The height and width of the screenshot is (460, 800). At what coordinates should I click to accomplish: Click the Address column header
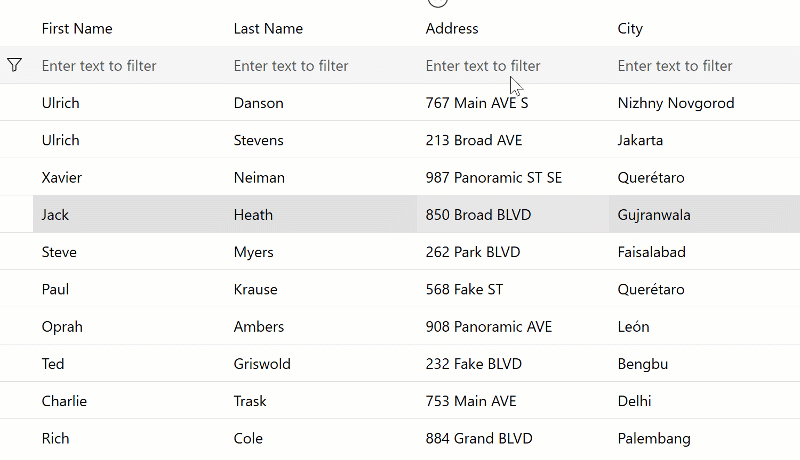[x=452, y=29]
